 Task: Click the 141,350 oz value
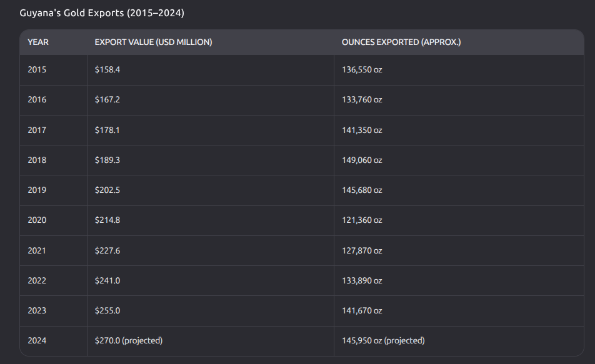coord(362,130)
